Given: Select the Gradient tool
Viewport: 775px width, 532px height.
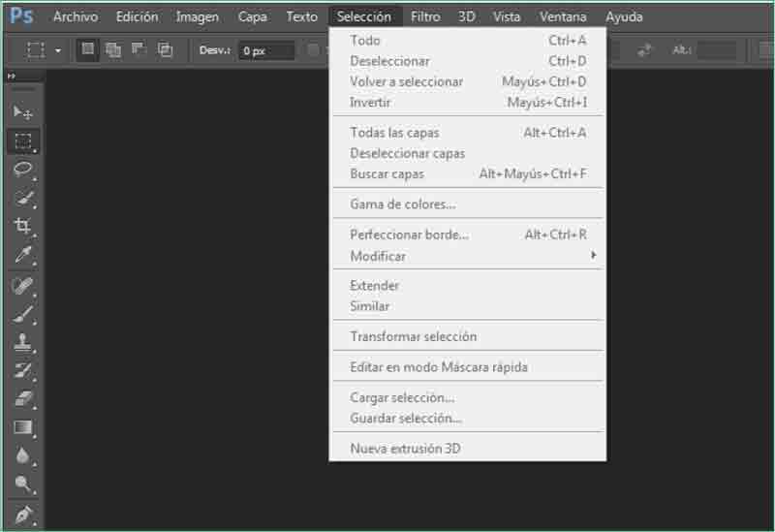Looking at the screenshot, I should tap(23, 427).
